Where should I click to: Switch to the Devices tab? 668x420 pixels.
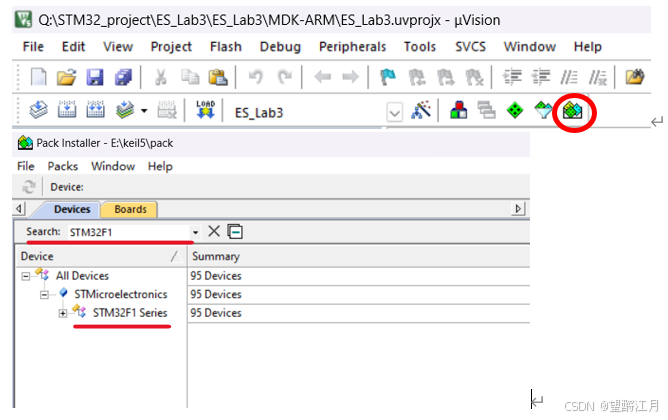point(72,209)
